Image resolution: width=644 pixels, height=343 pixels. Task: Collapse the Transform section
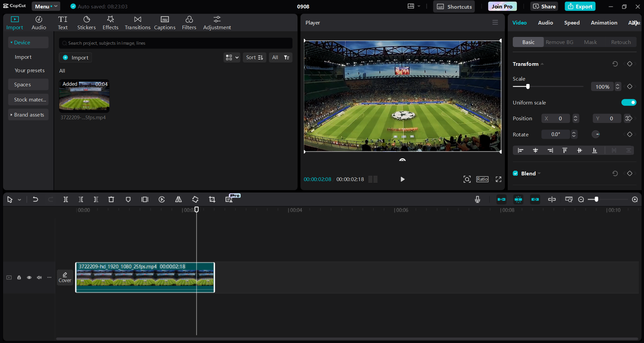(x=542, y=64)
